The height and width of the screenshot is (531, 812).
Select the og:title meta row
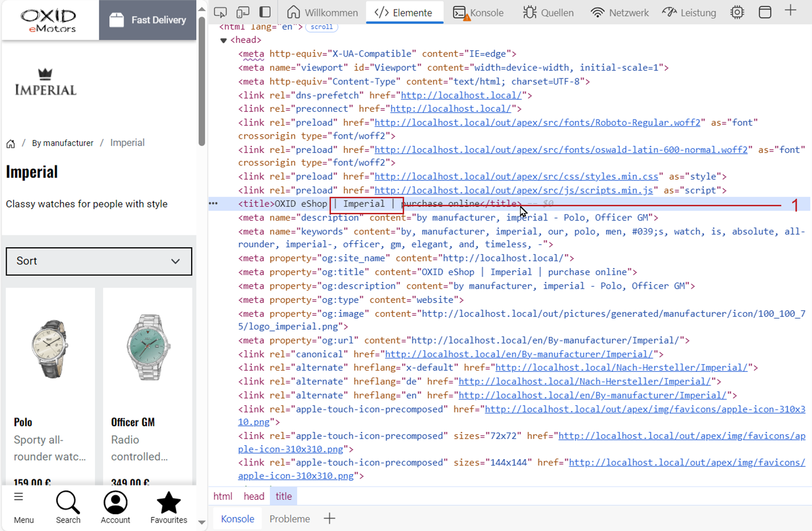pyautogui.click(x=438, y=272)
